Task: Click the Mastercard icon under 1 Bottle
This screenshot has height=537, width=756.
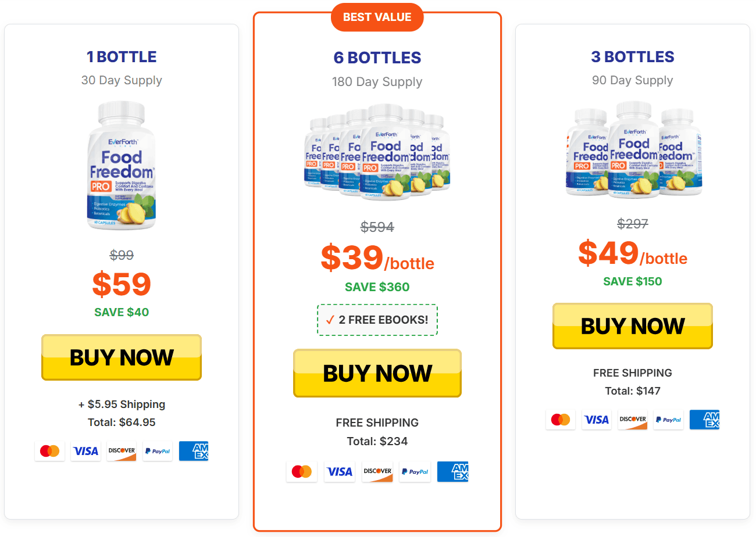Action: [50, 451]
